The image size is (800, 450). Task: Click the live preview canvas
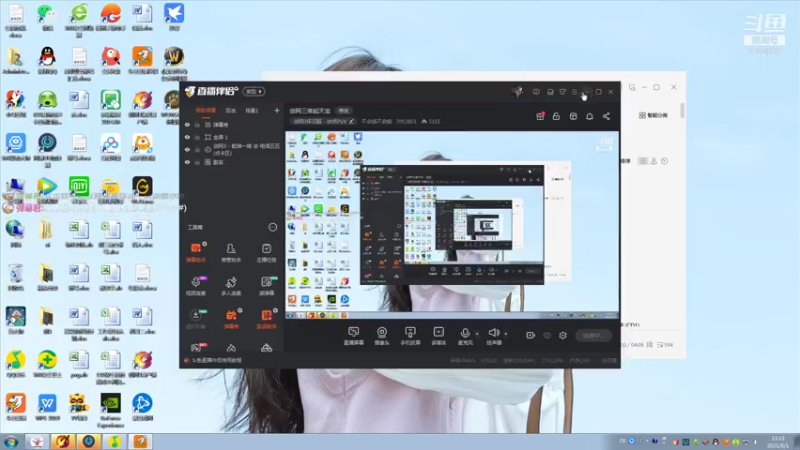(x=452, y=225)
